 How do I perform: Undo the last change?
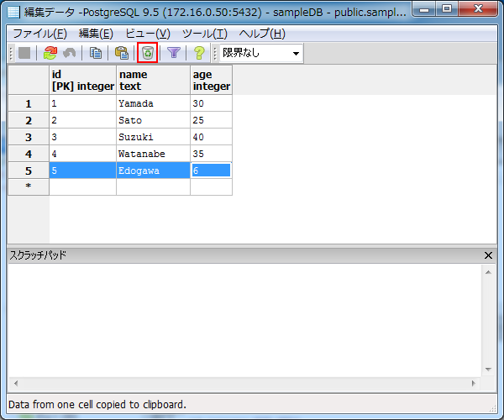pyautogui.click(x=70, y=53)
